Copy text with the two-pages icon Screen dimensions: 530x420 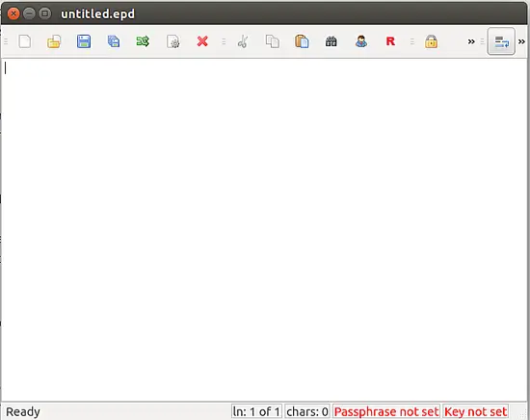point(273,41)
